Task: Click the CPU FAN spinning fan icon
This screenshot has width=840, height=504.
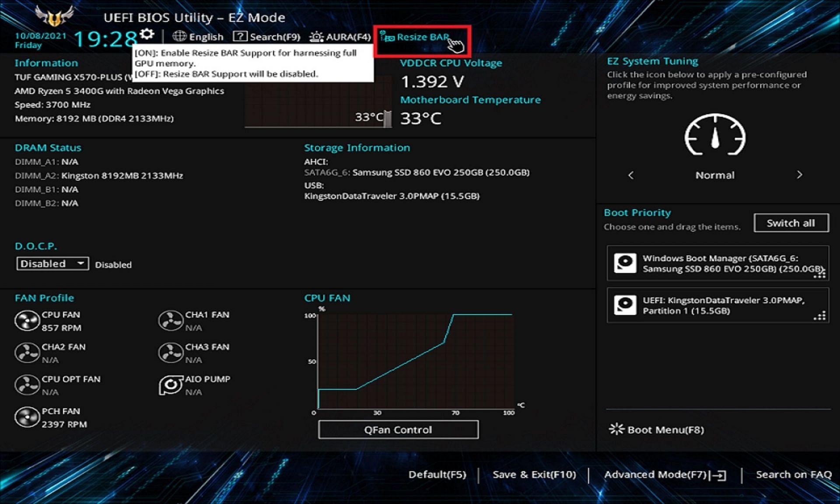Action: [x=27, y=321]
